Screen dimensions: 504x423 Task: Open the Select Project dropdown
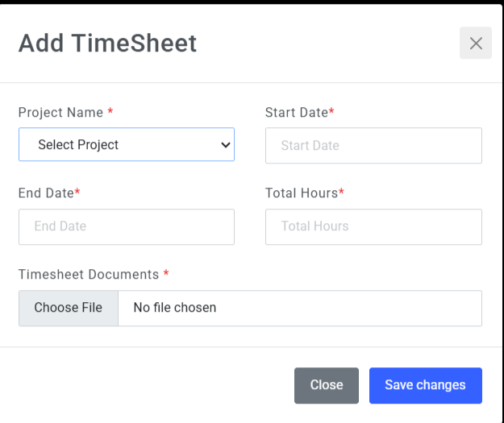pos(126,145)
